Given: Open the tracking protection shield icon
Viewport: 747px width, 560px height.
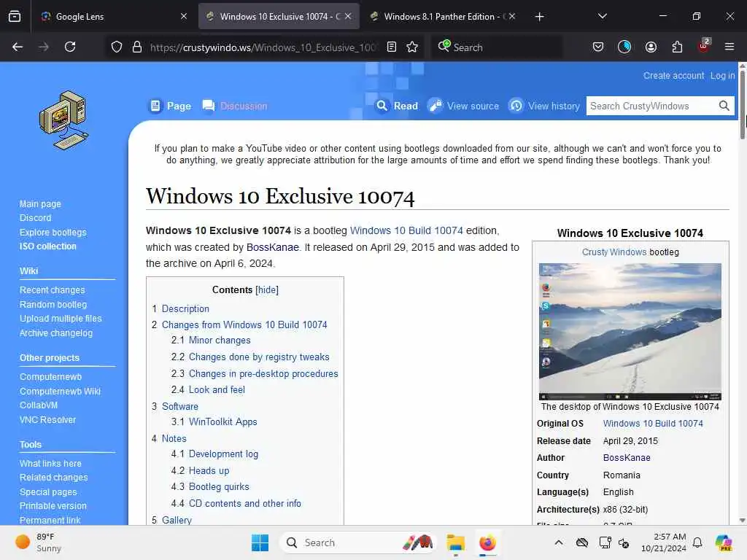Looking at the screenshot, I should (117, 47).
